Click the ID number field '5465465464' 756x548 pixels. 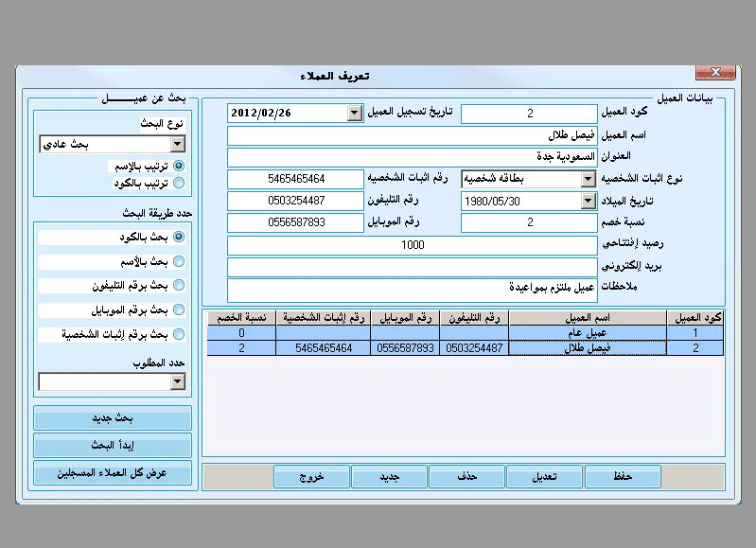click(295, 179)
